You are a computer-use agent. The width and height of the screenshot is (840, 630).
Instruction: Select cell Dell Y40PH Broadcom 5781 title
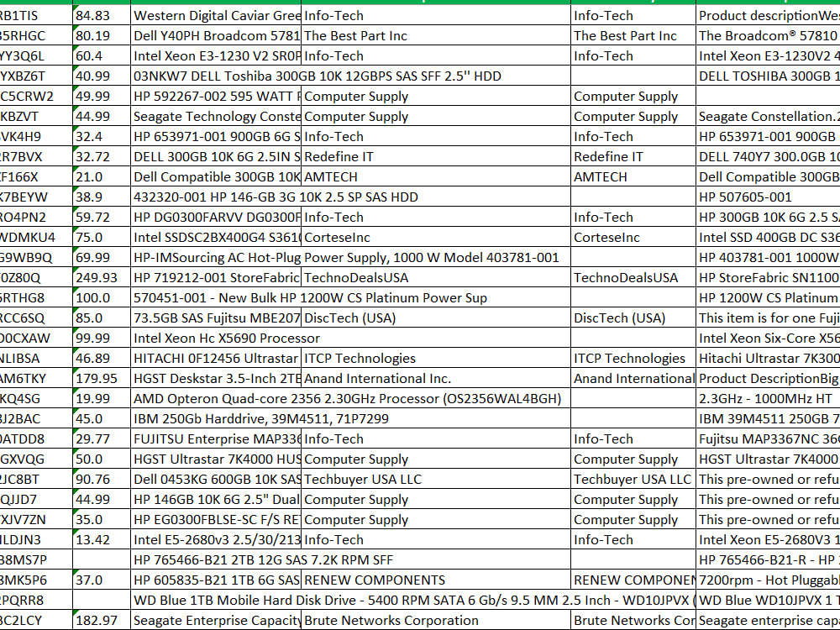[x=216, y=36]
